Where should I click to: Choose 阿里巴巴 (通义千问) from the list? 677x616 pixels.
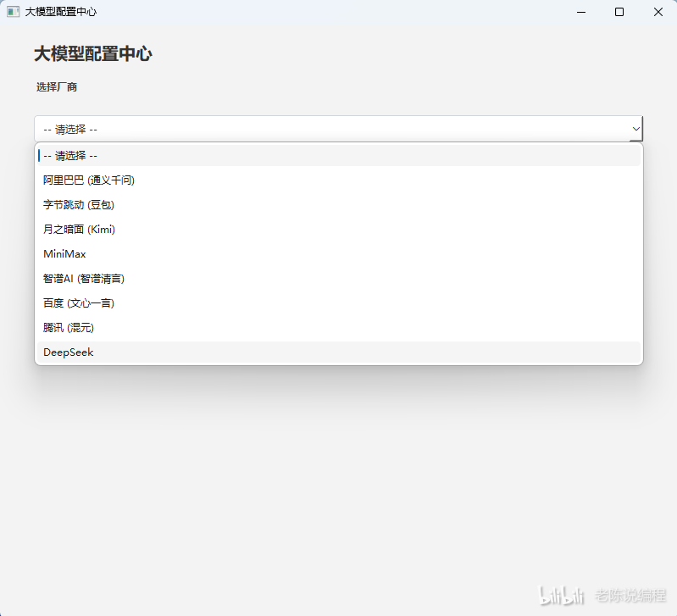[x=339, y=180]
